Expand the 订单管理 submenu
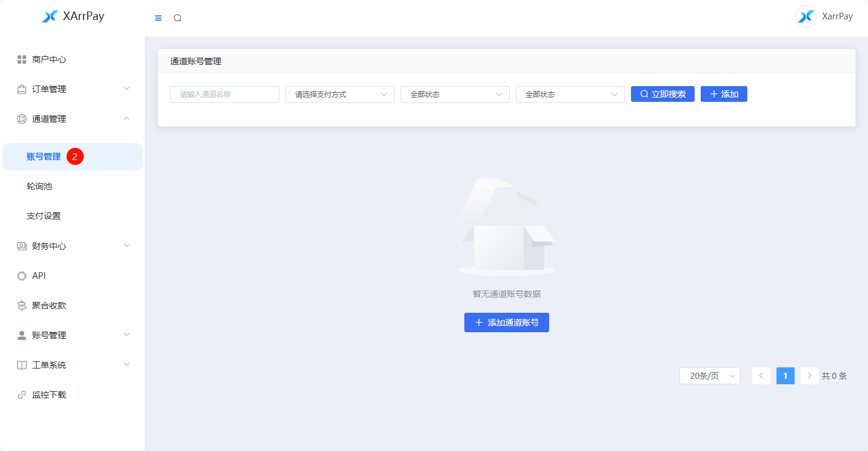This screenshot has width=868, height=451. tap(127, 89)
